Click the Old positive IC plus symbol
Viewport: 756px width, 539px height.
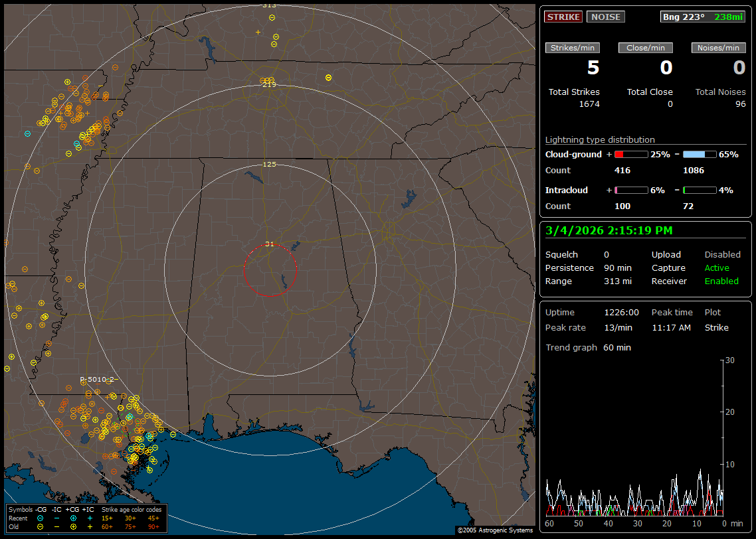[x=90, y=526]
